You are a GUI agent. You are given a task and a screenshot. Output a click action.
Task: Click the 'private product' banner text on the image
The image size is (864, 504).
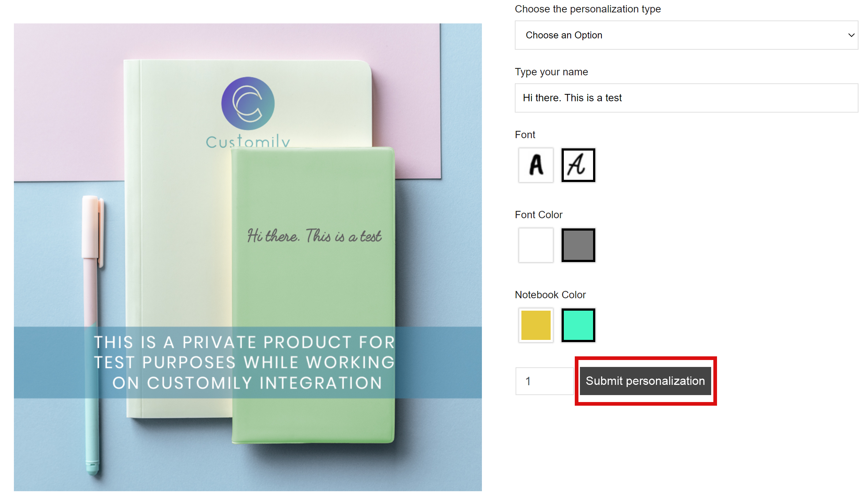pyautogui.click(x=245, y=363)
